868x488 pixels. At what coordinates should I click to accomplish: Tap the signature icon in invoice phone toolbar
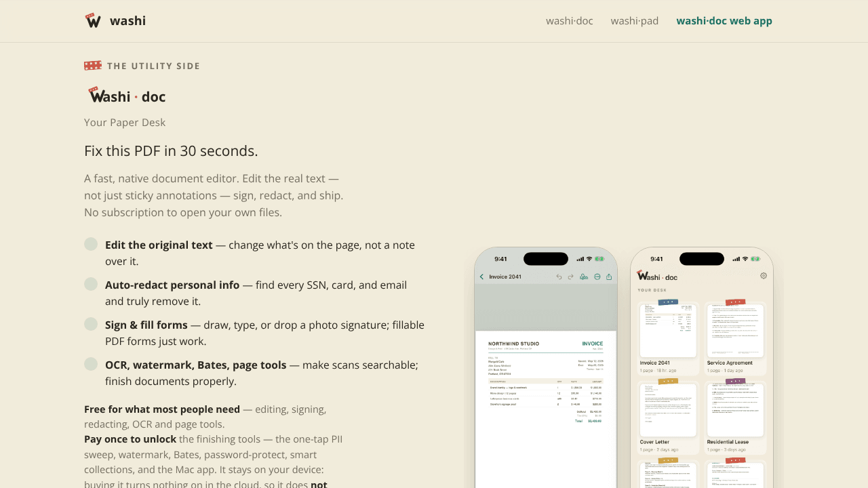(584, 277)
